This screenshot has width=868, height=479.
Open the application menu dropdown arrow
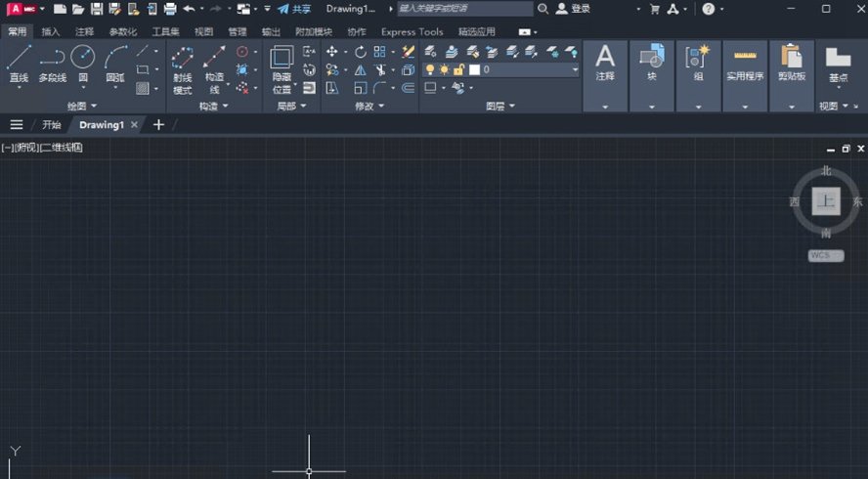(x=43, y=9)
